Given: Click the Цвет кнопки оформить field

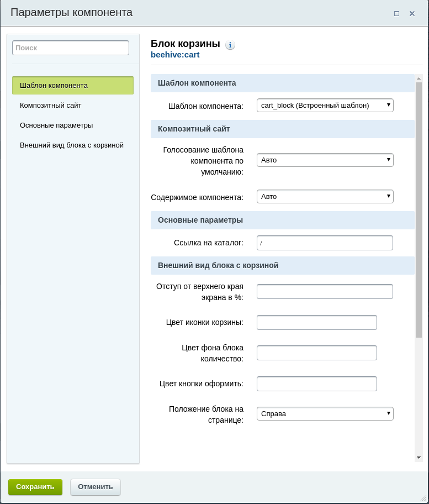Looking at the screenshot, I should click(x=316, y=384).
